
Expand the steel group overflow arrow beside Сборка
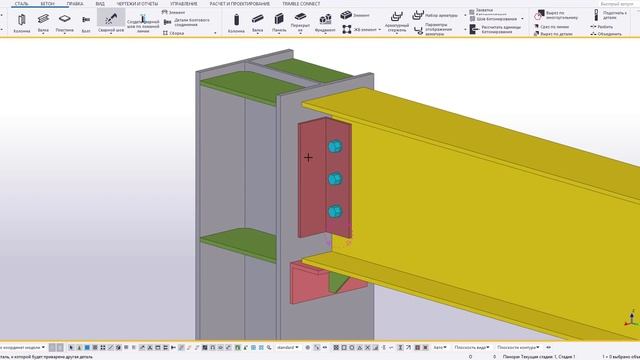point(216,33)
